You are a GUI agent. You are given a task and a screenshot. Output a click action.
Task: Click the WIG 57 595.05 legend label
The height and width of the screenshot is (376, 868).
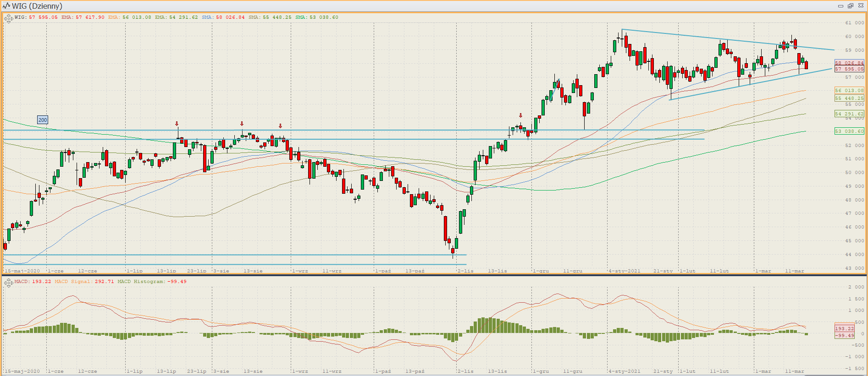pos(36,17)
